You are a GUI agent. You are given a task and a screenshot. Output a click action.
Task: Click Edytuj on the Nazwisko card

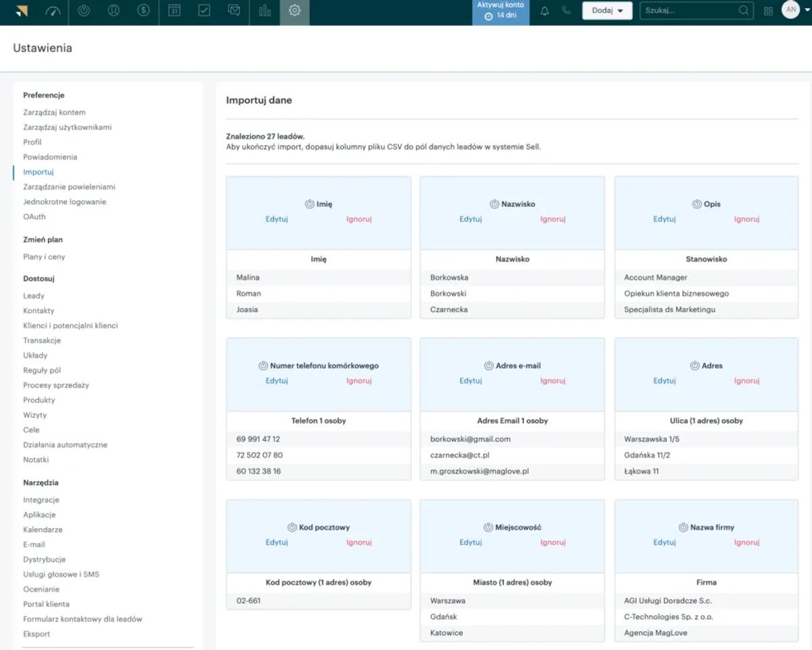click(470, 219)
